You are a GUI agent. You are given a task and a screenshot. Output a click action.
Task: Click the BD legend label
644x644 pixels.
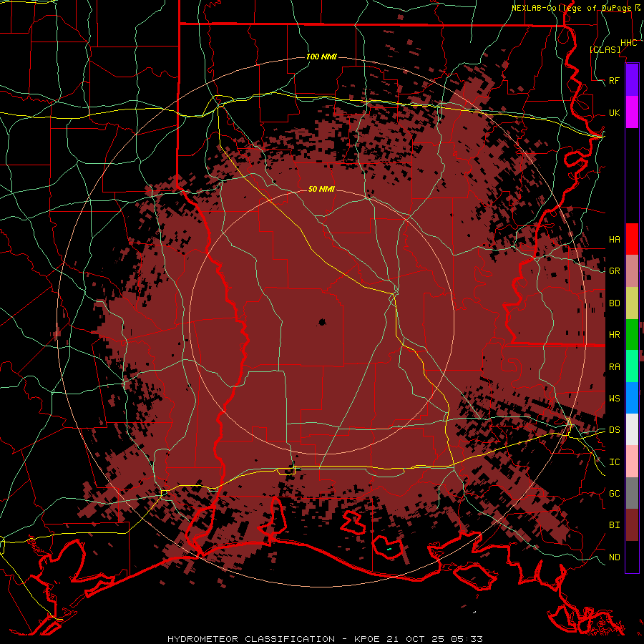615,303
